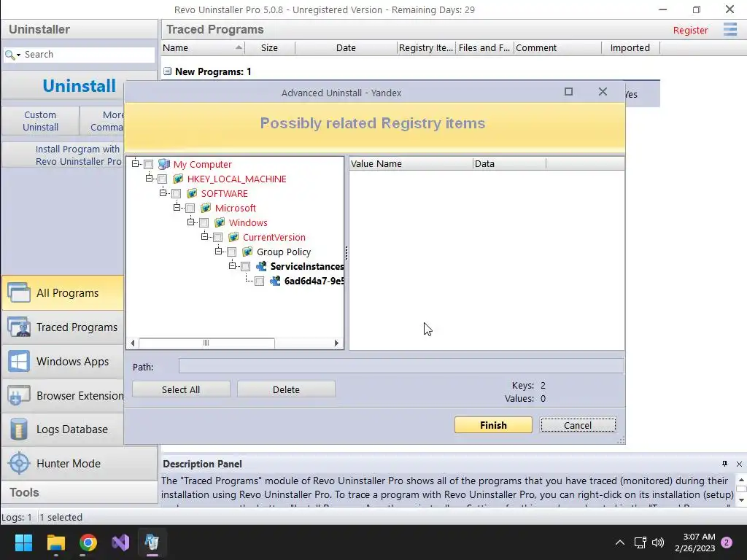Collapse the CurrentVersion tree node
747x560 pixels.
(204, 236)
